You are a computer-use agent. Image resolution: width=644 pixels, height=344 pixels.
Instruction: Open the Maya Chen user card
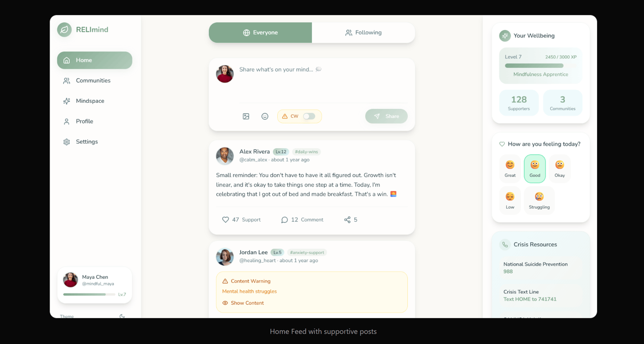[x=94, y=285]
